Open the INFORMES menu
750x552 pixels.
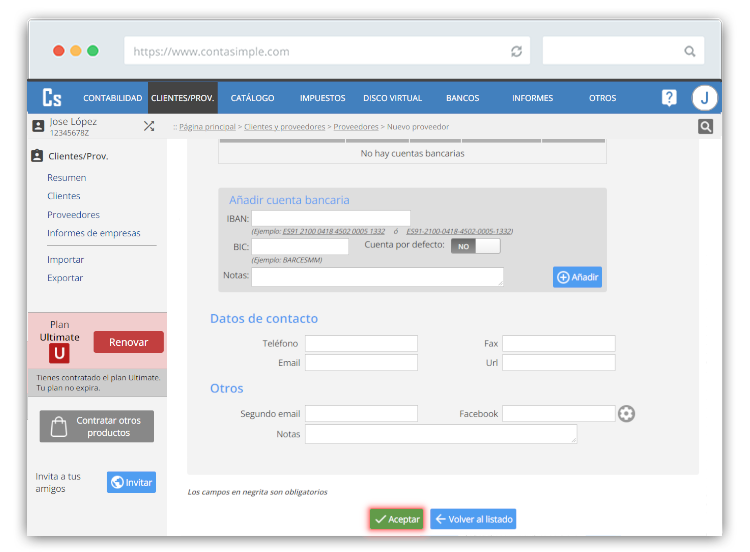click(532, 98)
